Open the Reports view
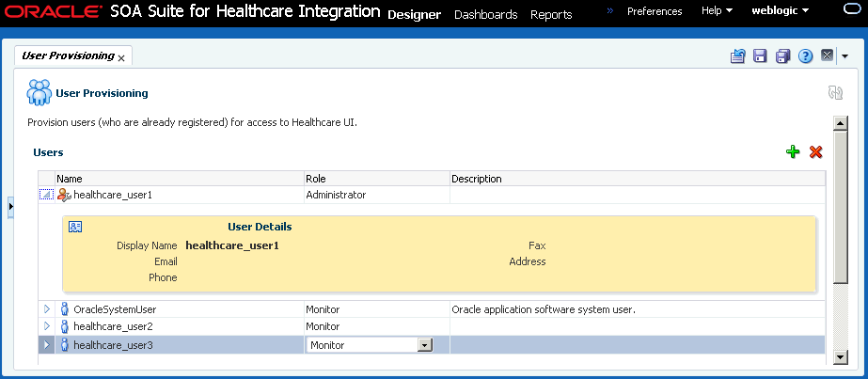Screen dimensions: 868x379 point(551,15)
